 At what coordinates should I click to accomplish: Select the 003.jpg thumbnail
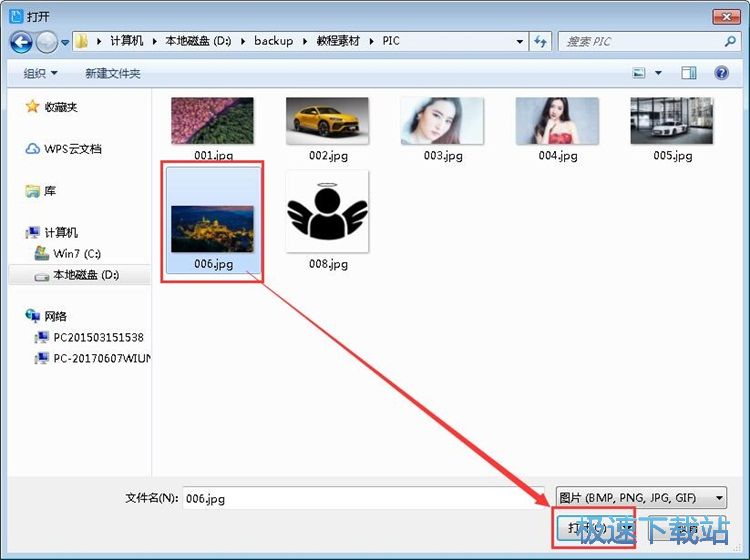click(442, 121)
